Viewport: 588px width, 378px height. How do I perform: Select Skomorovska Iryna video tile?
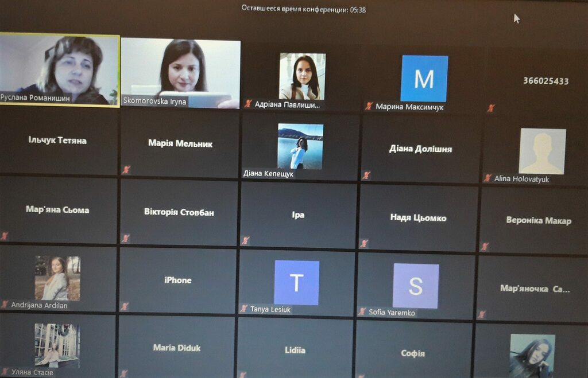(180, 73)
